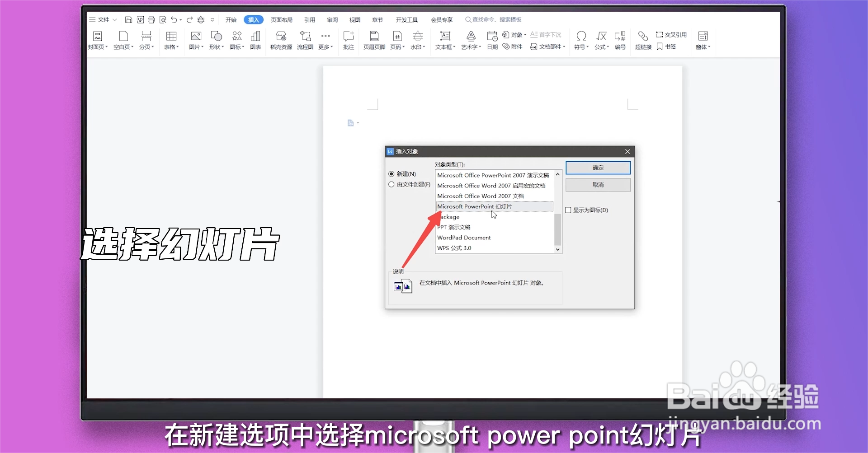Viewport: 868px width, 453px height.
Task: Select Microsoft PowerPoint 幻灯片 entry
Action: pos(494,206)
